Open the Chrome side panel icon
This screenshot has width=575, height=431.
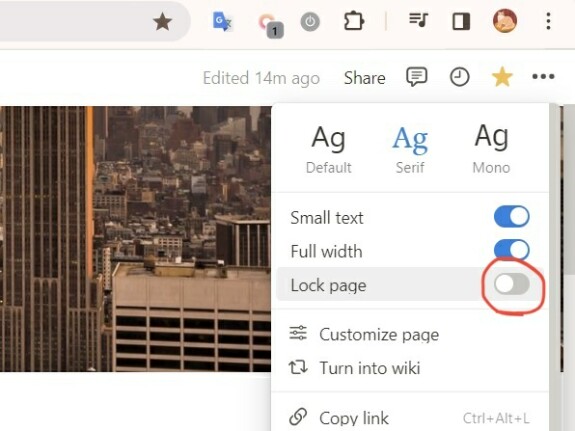461,21
